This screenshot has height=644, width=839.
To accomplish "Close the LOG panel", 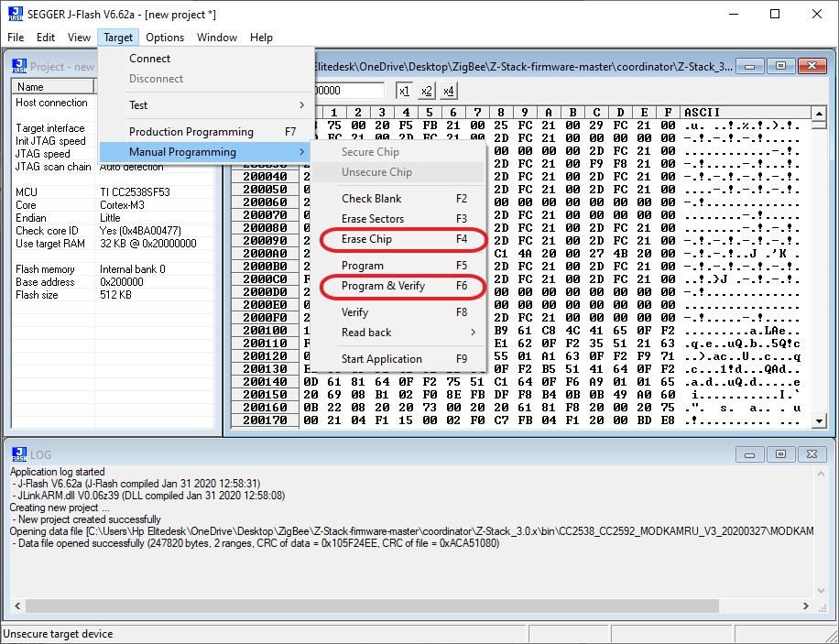I will [x=812, y=454].
